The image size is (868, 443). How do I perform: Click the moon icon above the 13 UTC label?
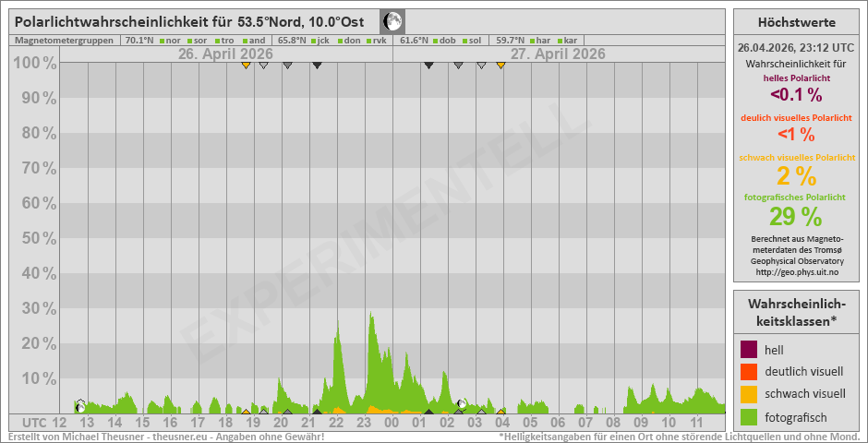click(x=80, y=405)
